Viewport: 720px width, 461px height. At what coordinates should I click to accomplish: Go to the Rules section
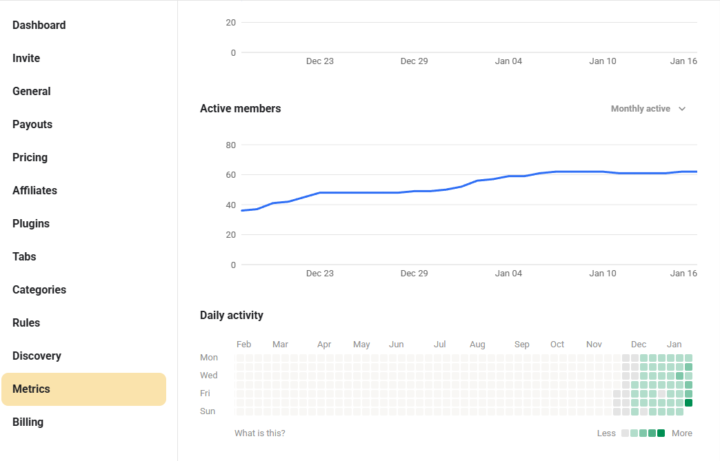click(26, 322)
